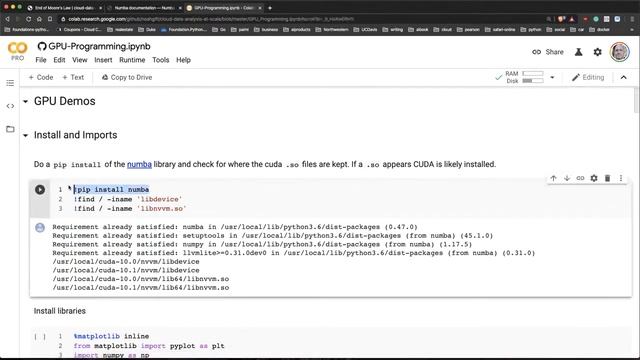Screen dimensions: 640x360
Task: Add a new Code cell
Action: [x=41, y=77]
